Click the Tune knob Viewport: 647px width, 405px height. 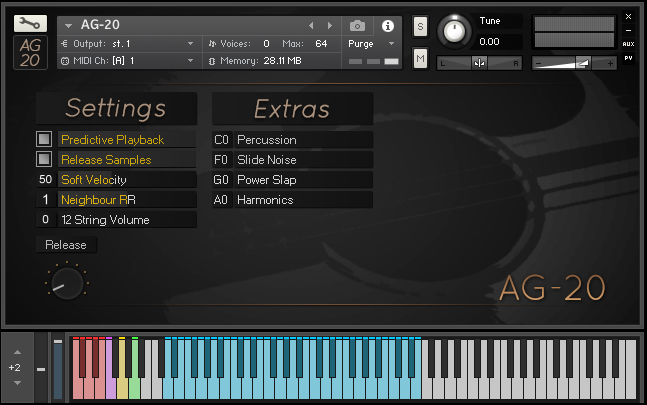[455, 30]
